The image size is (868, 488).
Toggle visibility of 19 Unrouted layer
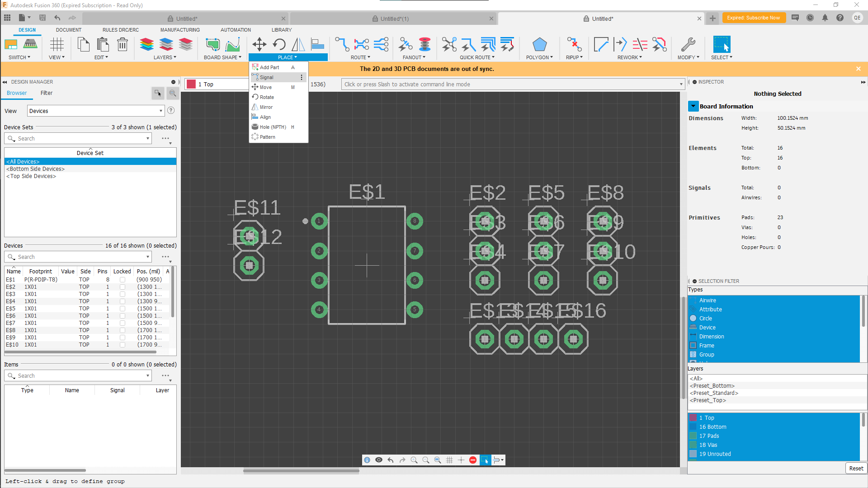[x=693, y=454]
